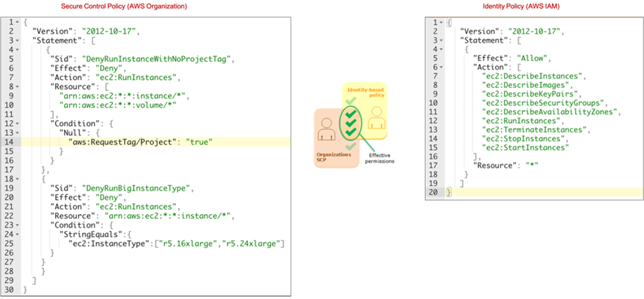Click the "Allow" effect value in Identity Policy
This screenshot has width=644, height=299.
[532, 58]
